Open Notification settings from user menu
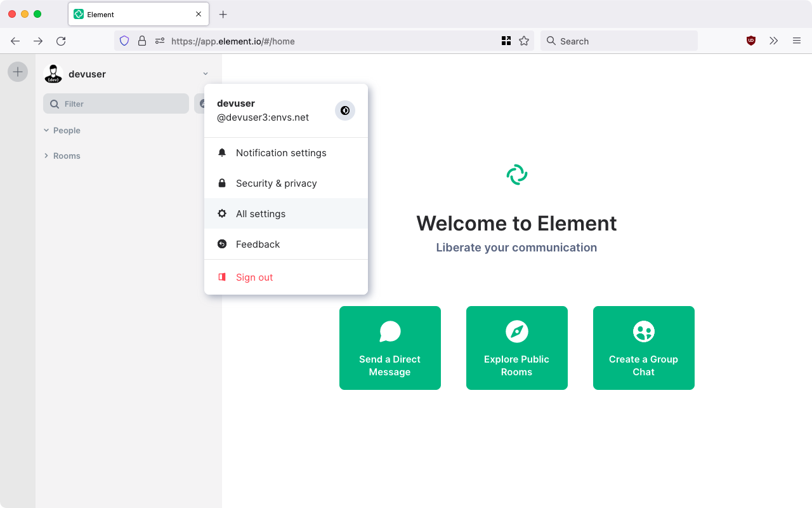The height and width of the screenshot is (508, 812). click(286, 153)
